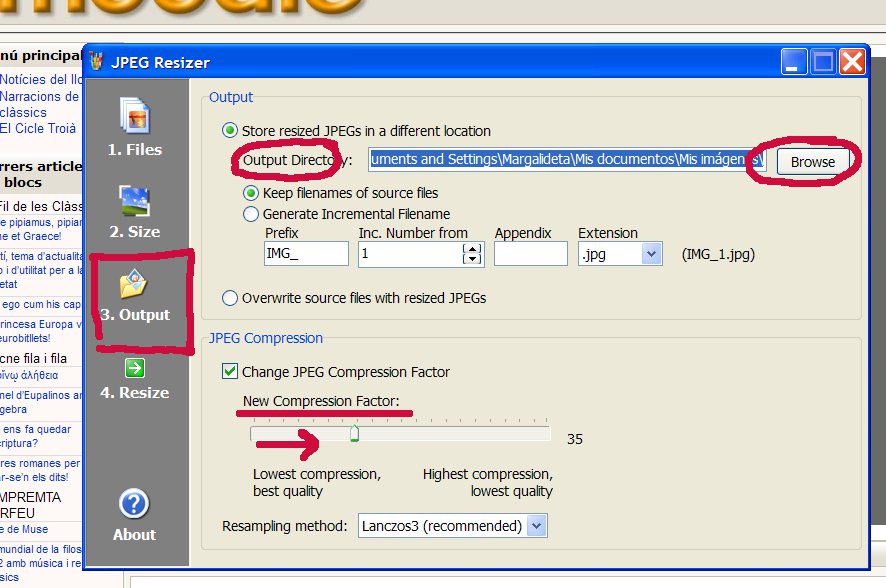The height and width of the screenshot is (588, 886).
Task: Click the green Resize arrow icon
Action: tap(134, 368)
